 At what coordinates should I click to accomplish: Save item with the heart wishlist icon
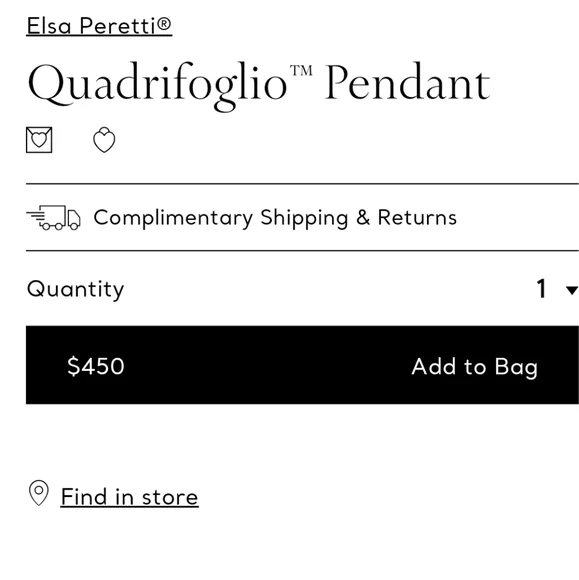tap(104, 140)
